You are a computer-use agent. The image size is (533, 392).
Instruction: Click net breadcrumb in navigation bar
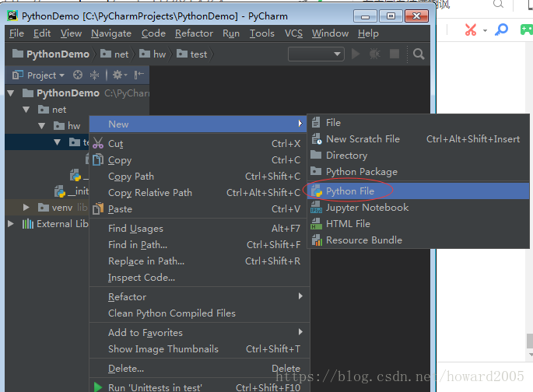[x=114, y=54]
